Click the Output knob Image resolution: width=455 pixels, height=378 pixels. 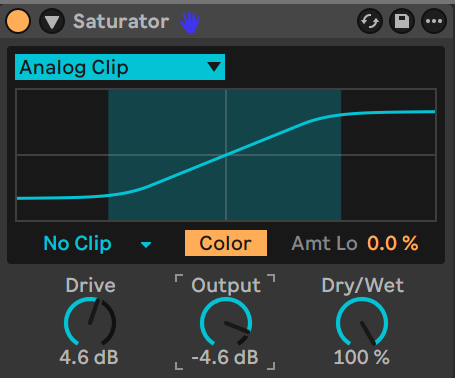click(x=226, y=322)
